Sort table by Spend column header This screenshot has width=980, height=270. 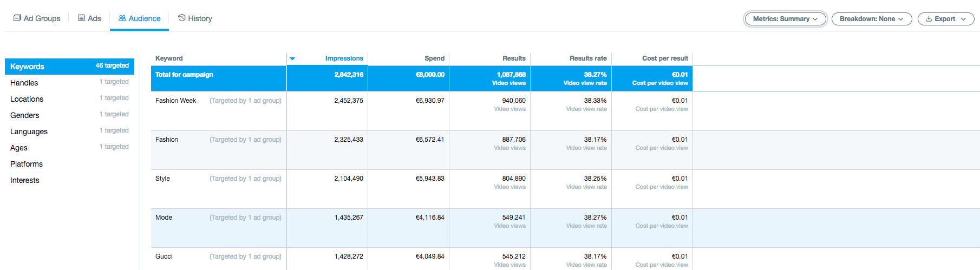[x=434, y=58]
